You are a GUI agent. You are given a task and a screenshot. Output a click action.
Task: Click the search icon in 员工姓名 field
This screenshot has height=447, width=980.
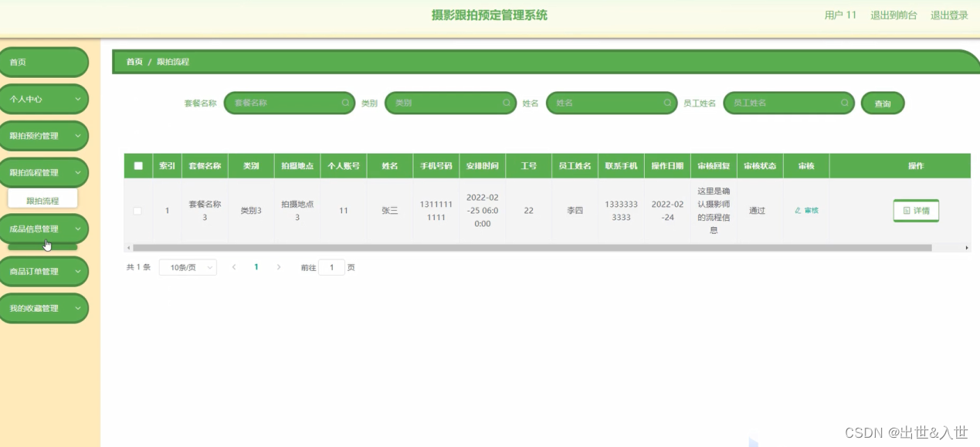point(845,103)
